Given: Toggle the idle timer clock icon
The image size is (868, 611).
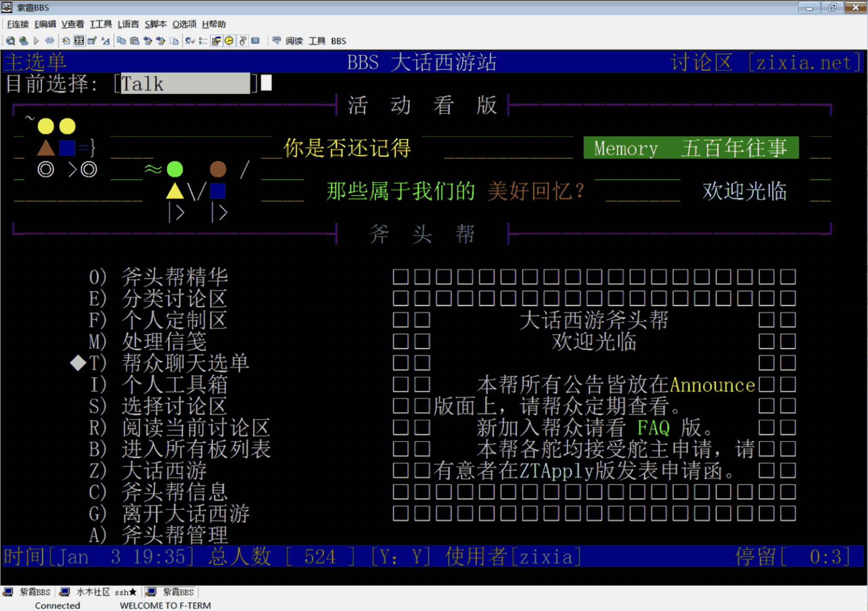Looking at the screenshot, I should click(229, 40).
